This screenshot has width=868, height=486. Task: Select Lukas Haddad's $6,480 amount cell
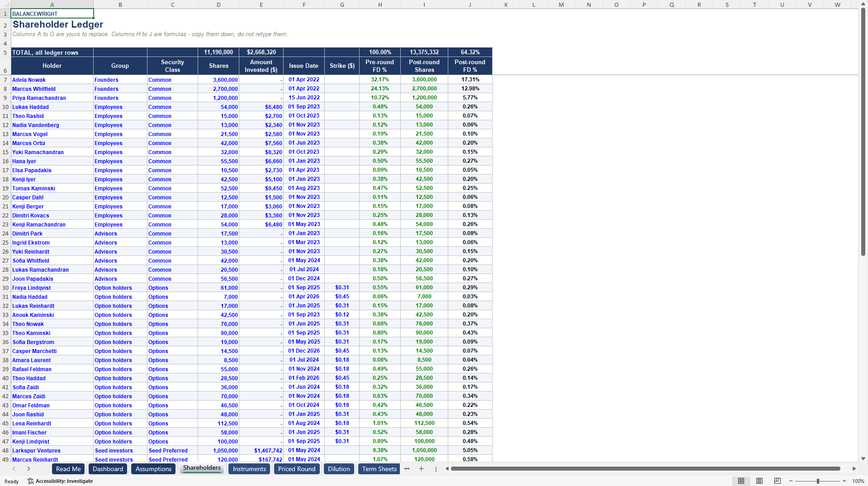point(261,107)
